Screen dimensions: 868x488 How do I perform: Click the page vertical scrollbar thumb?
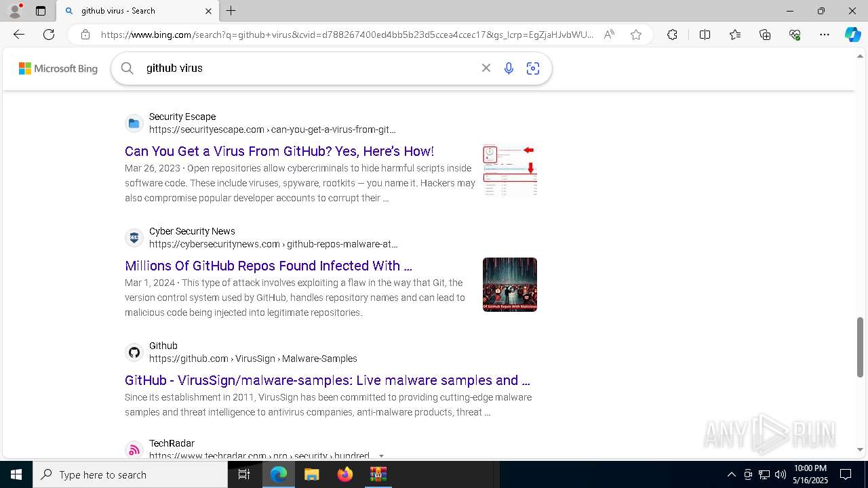[x=860, y=347]
